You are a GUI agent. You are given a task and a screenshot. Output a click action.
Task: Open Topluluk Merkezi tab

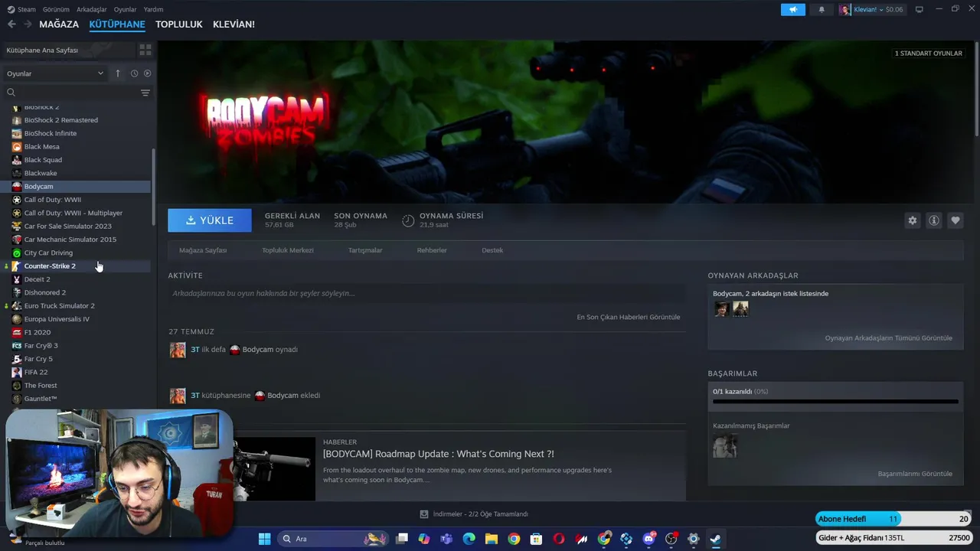pyautogui.click(x=288, y=250)
